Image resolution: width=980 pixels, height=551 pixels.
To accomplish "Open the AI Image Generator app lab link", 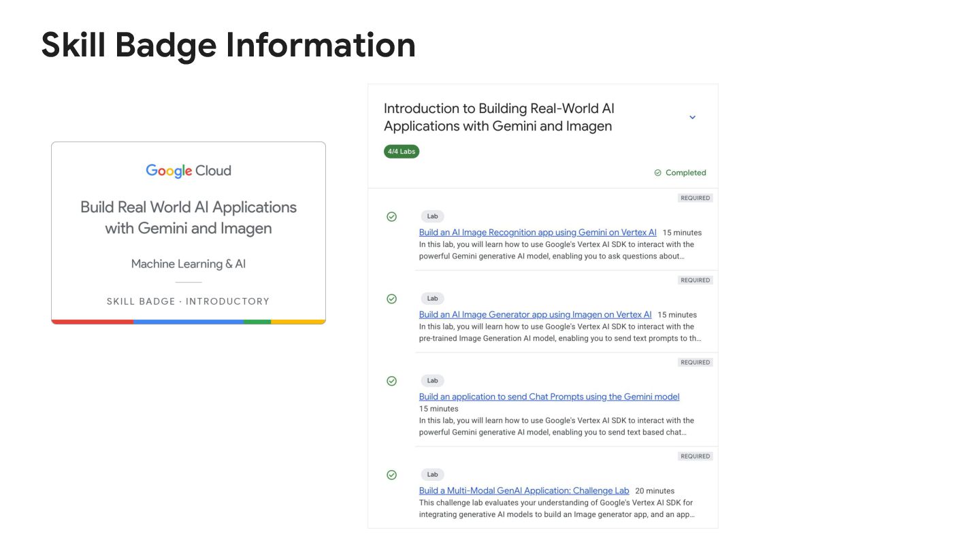I will [535, 315].
